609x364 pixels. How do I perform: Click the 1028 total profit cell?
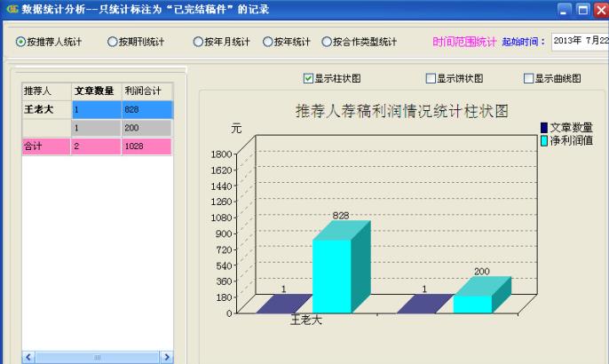[x=146, y=146]
